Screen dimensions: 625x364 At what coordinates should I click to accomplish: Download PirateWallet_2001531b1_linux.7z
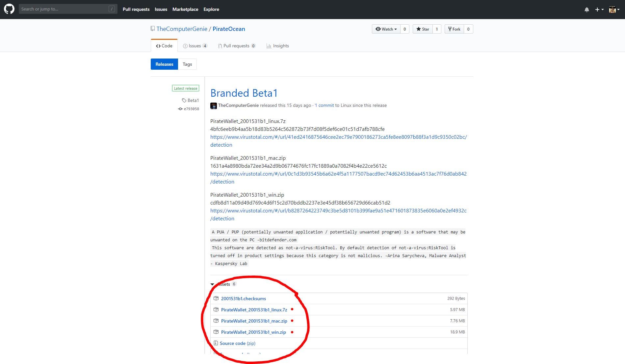pyautogui.click(x=254, y=310)
